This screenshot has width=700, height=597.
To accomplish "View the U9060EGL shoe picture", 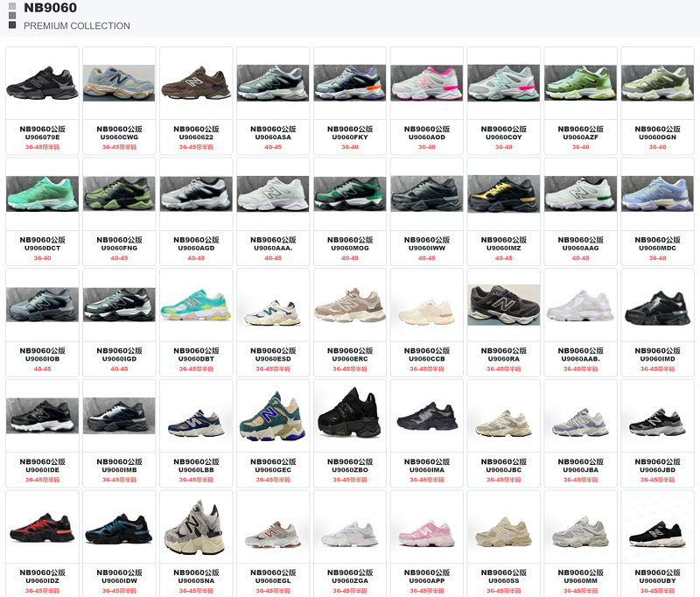I will point(273,534).
